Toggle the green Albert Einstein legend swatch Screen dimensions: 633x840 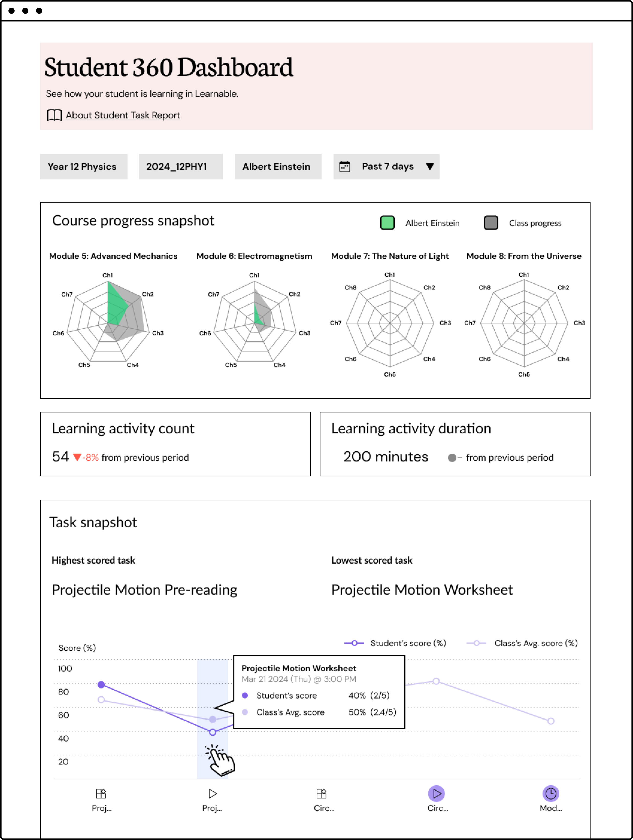[387, 223]
